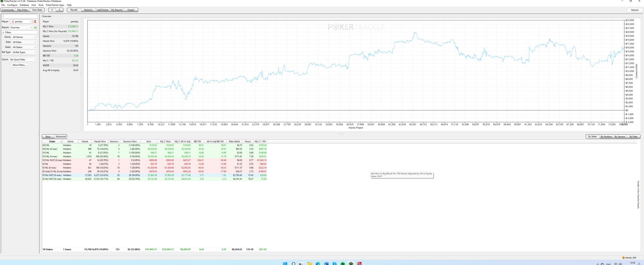This screenshot has height=265, width=644.
Task: Switch to the My Reports tab
Action: [x=117, y=10]
